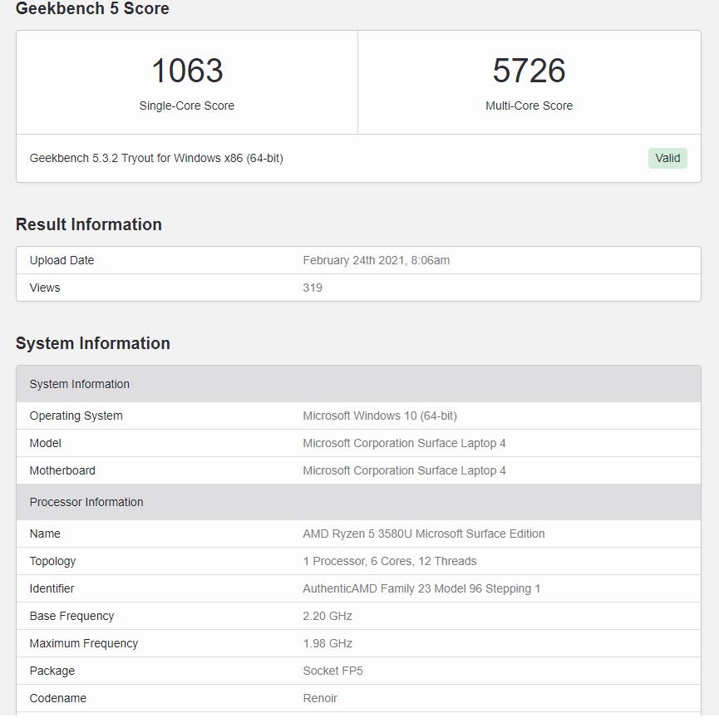Screen dimensions: 719x728
Task: Select the Multi-Core Score label
Action: (x=529, y=106)
